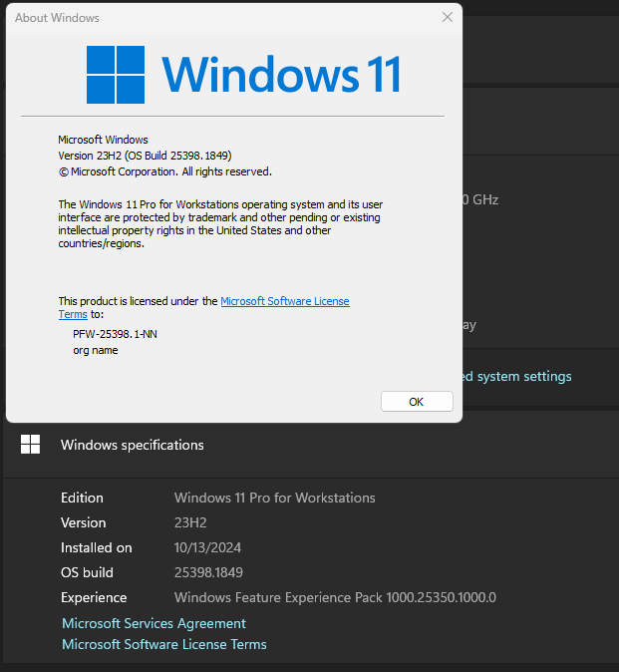
Task: Click the 'Experience' label in Settings
Action: tap(94, 597)
